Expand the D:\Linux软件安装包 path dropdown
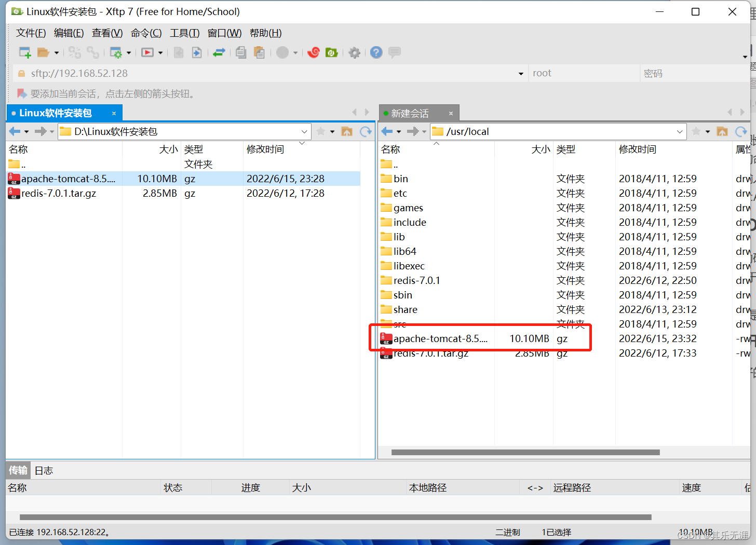This screenshot has width=756, height=545. click(x=304, y=132)
